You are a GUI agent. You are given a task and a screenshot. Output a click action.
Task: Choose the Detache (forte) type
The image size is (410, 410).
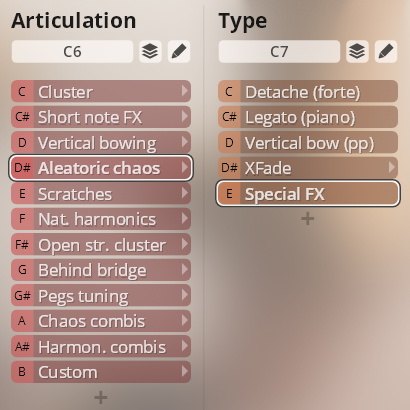pos(308,91)
